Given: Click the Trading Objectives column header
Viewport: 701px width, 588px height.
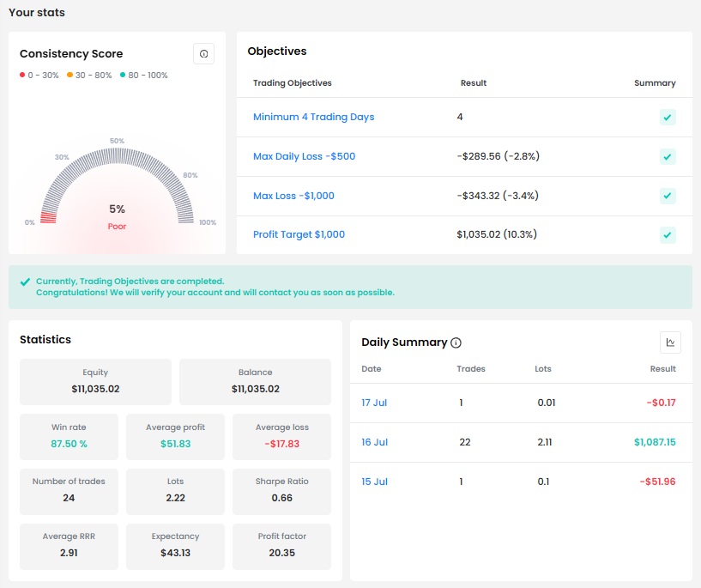Looking at the screenshot, I should point(293,83).
